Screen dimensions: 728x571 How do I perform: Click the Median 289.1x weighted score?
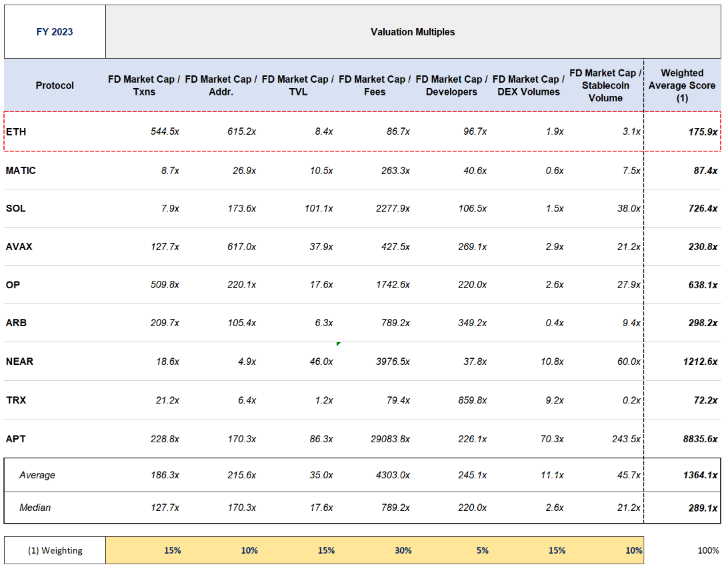[703, 508]
